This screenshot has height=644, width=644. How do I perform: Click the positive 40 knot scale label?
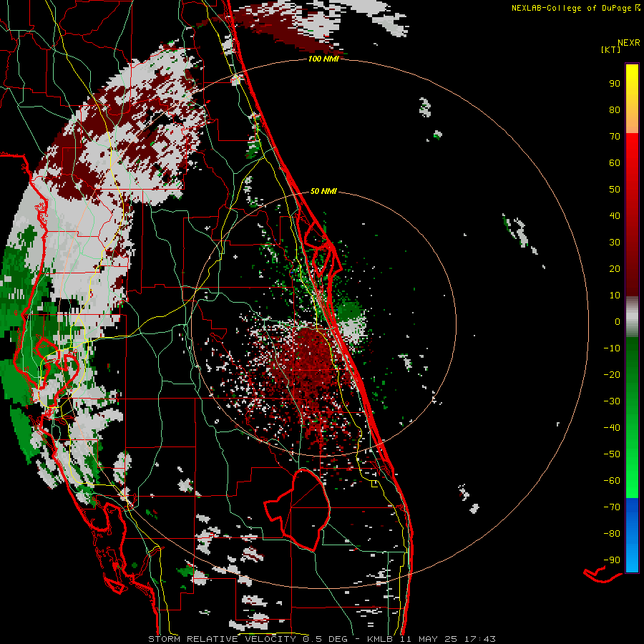tap(615, 215)
